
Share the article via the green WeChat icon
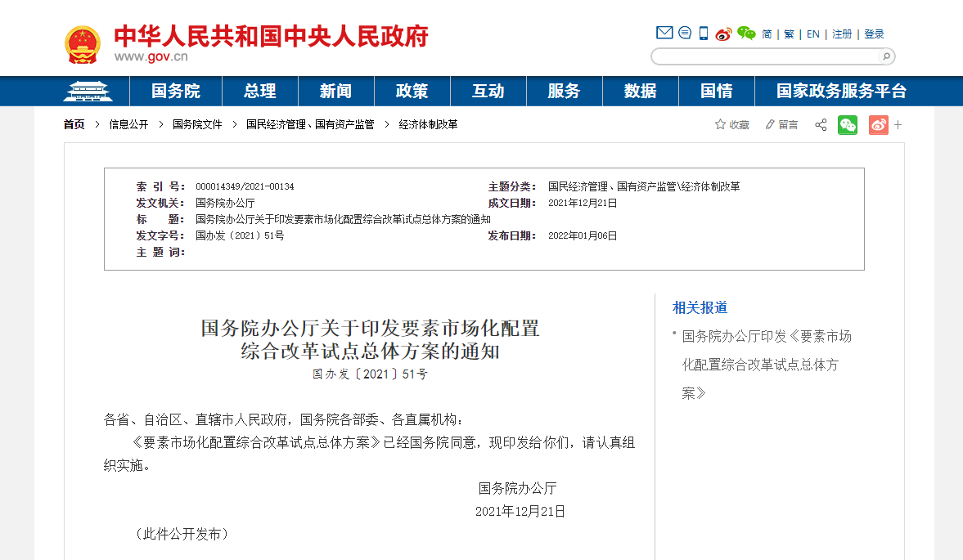tap(848, 124)
